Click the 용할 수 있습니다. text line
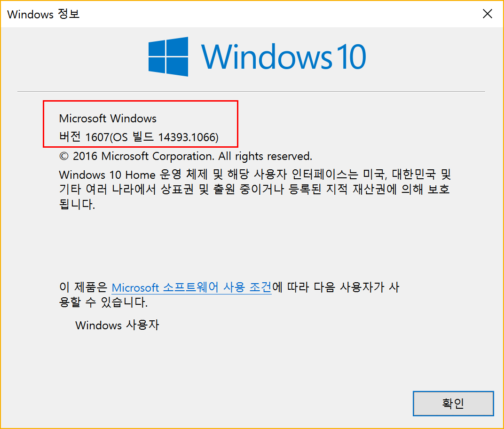 103,302
